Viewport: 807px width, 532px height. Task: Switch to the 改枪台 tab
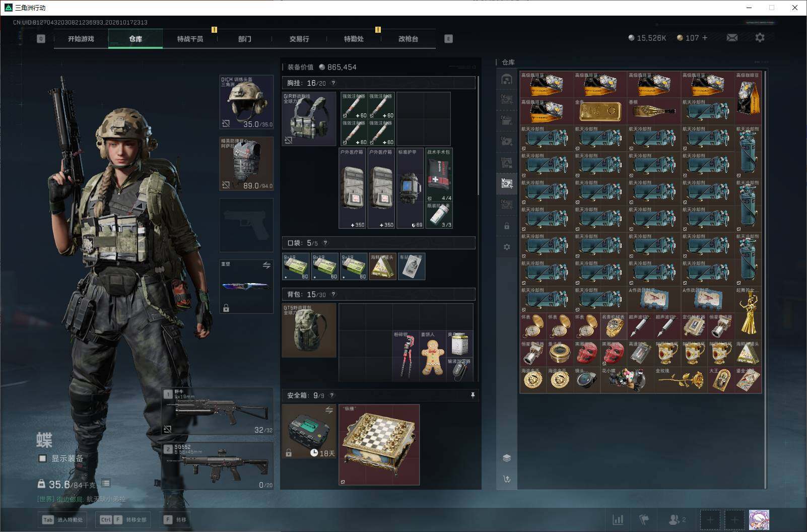408,39
